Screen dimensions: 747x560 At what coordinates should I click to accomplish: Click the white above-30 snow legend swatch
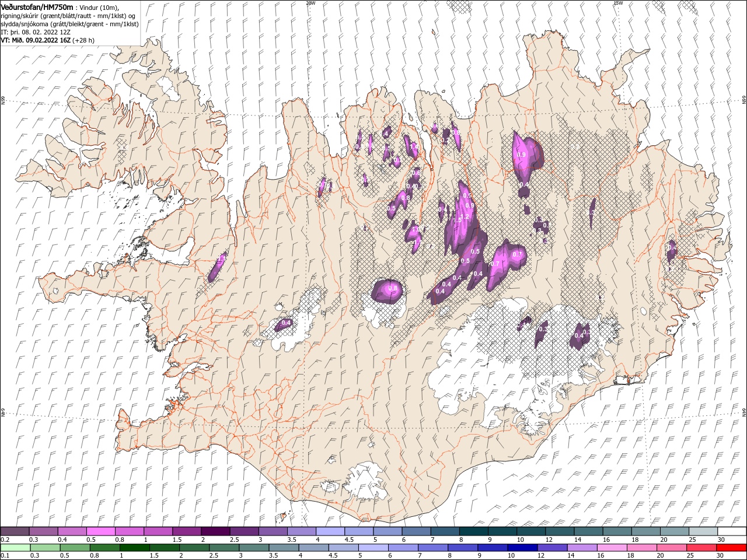732,531
